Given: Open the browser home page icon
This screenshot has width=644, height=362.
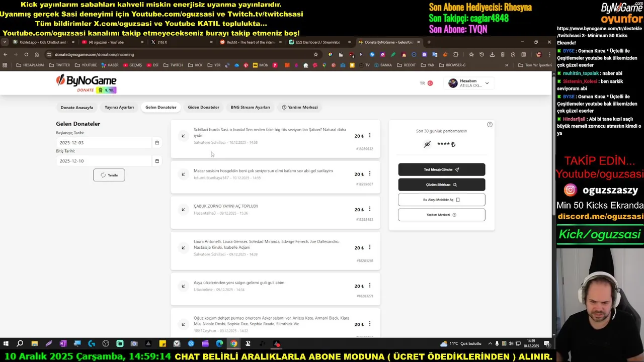Looking at the screenshot, I should tap(37, 54).
